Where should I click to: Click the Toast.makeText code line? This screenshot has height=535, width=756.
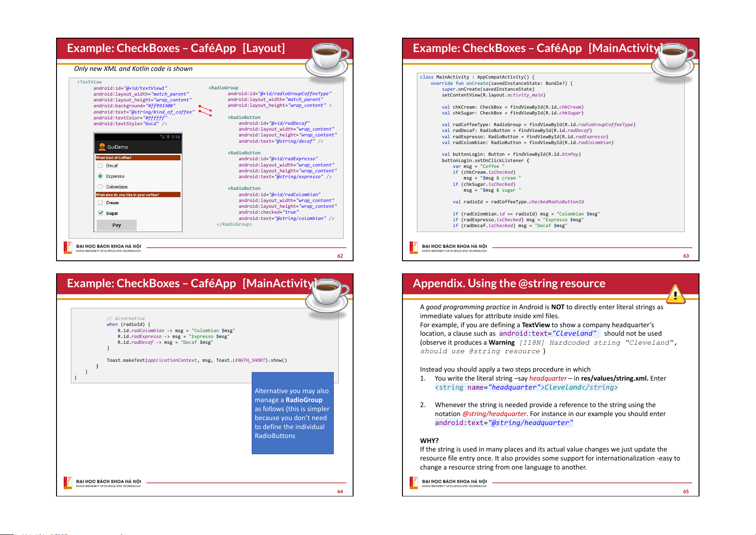[x=197, y=360]
